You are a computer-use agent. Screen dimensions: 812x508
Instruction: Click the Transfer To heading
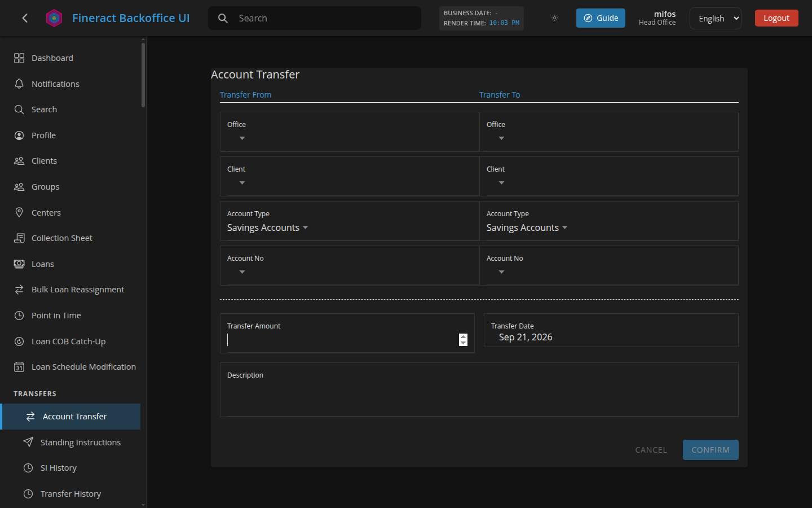[x=500, y=95]
